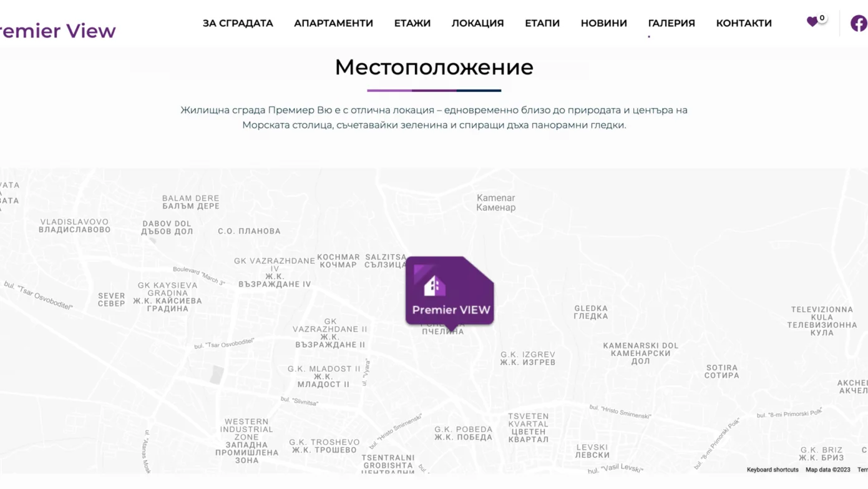Open the ЗА СГРАДАТА menu item
This screenshot has width=868, height=489.
[x=238, y=23]
